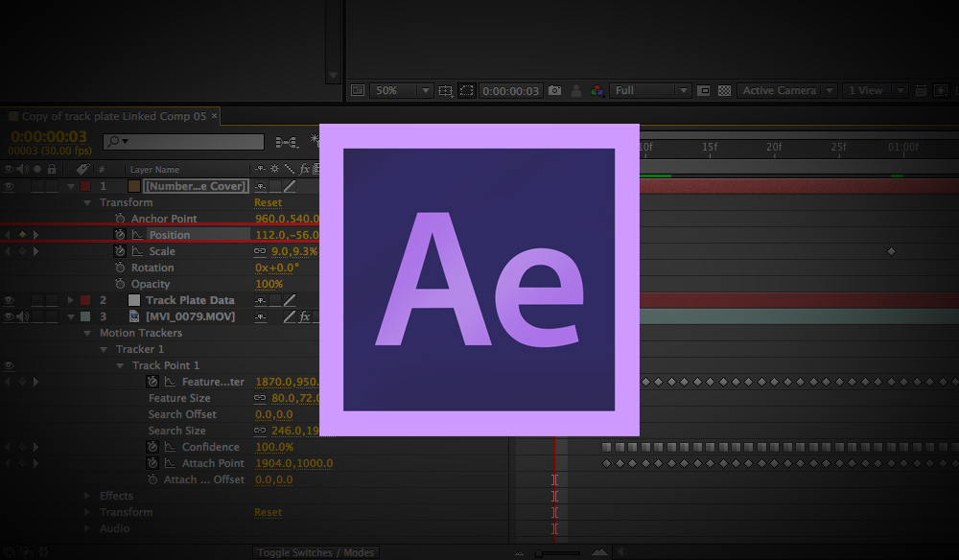
Task: Expand the Effects group
Action: (x=87, y=496)
